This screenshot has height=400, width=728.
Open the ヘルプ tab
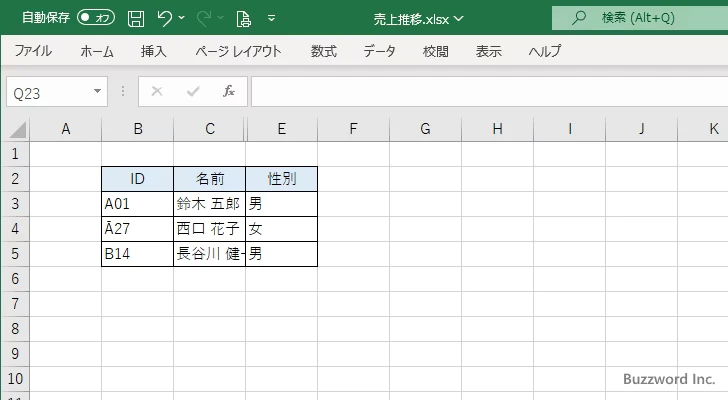(x=545, y=51)
